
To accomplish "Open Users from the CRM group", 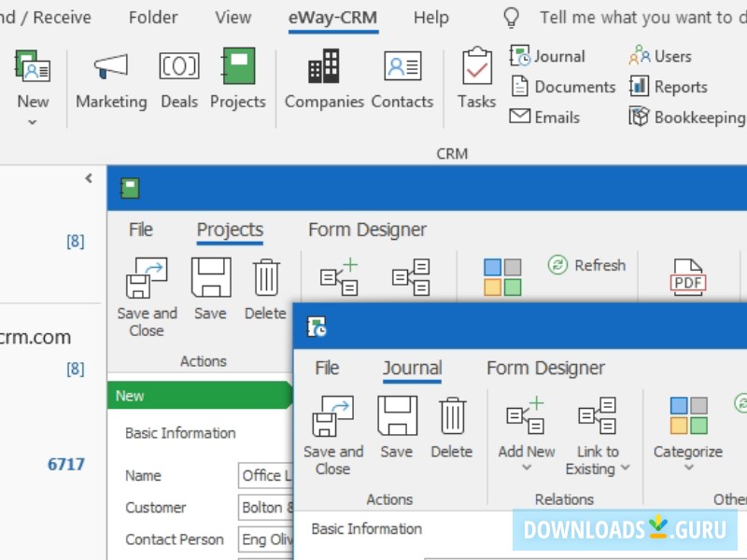I will (660, 56).
